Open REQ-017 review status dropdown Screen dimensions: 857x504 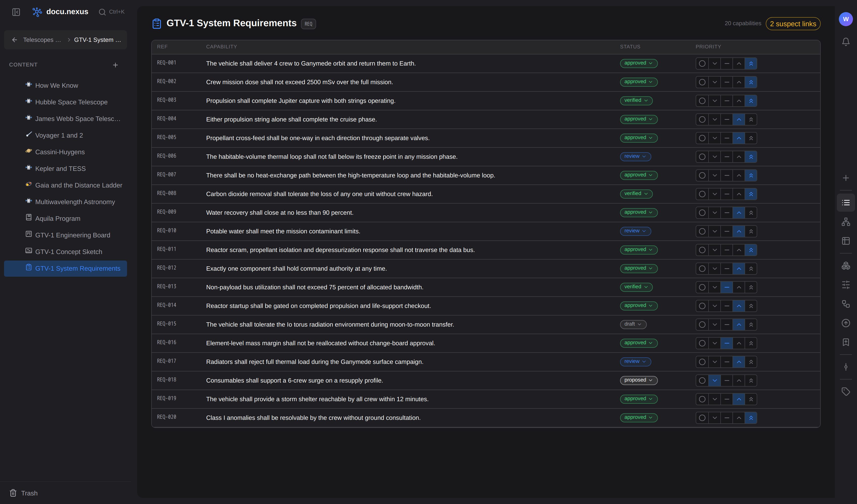pyautogui.click(x=635, y=362)
